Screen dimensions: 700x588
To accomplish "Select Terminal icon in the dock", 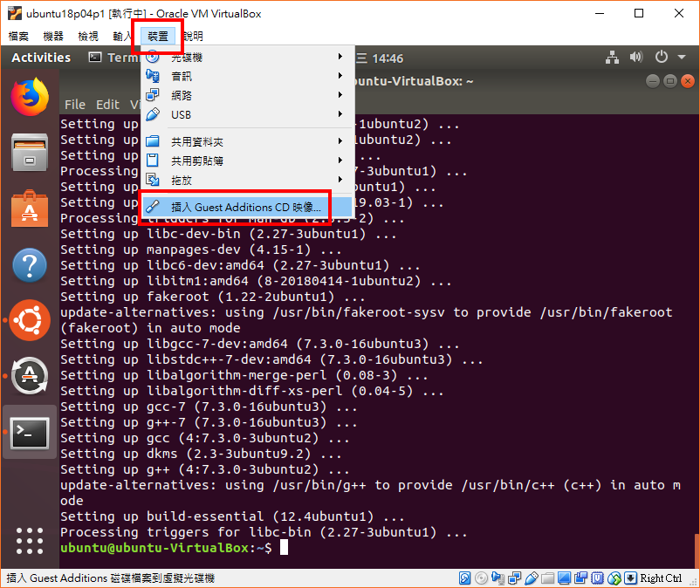I will coord(30,433).
